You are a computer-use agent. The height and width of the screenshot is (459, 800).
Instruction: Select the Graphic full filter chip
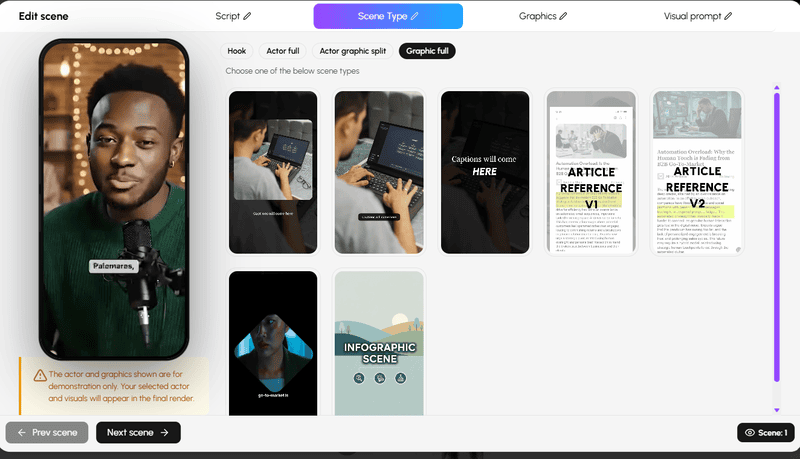click(x=427, y=51)
